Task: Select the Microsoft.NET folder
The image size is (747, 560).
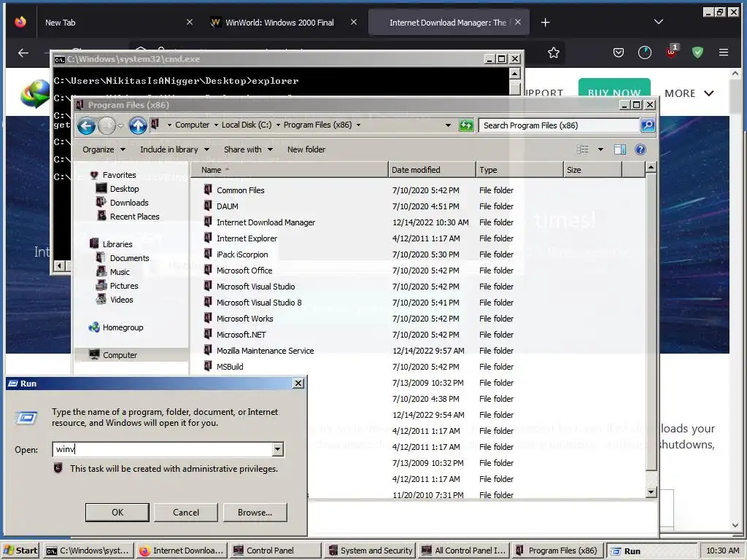Action: [241, 334]
